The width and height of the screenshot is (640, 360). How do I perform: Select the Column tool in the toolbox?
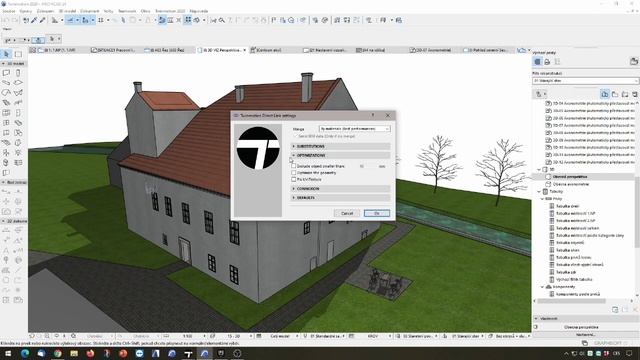click(18, 73)
